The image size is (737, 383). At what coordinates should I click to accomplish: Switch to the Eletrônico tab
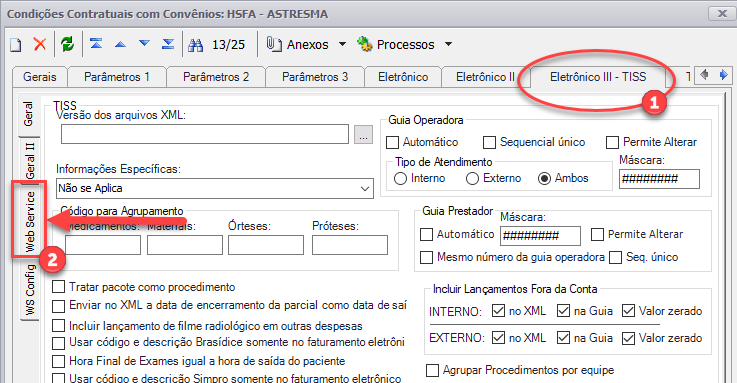tap(403, 77)
